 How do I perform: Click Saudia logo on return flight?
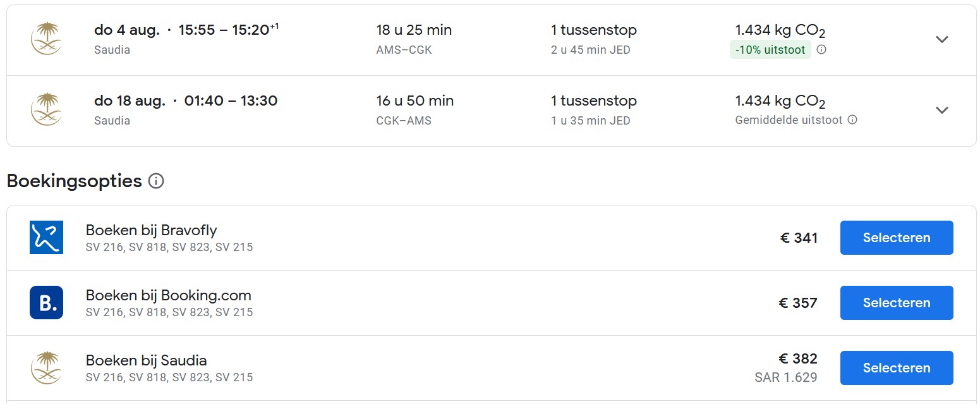tap(46, 109)
